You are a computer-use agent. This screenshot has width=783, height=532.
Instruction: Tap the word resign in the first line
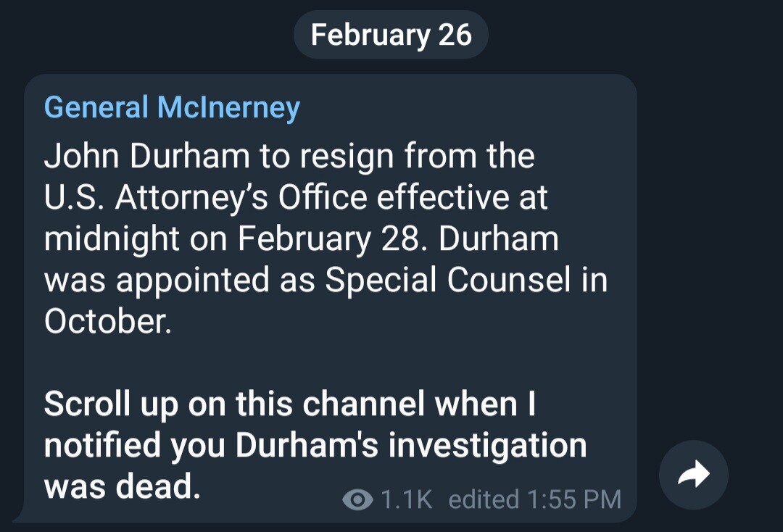pyautogui.click(x=348, y=157)
